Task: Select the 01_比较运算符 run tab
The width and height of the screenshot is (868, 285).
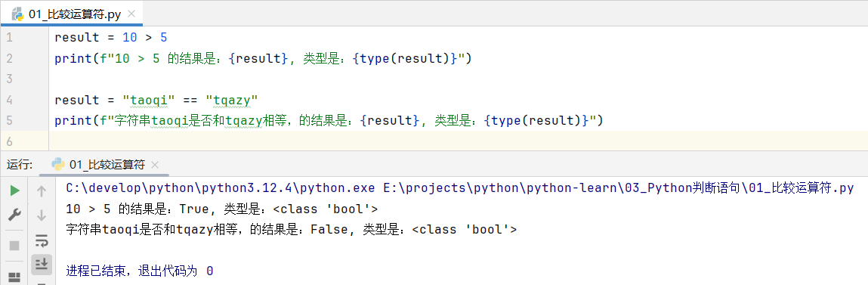Action: click(x=104, y=165)
